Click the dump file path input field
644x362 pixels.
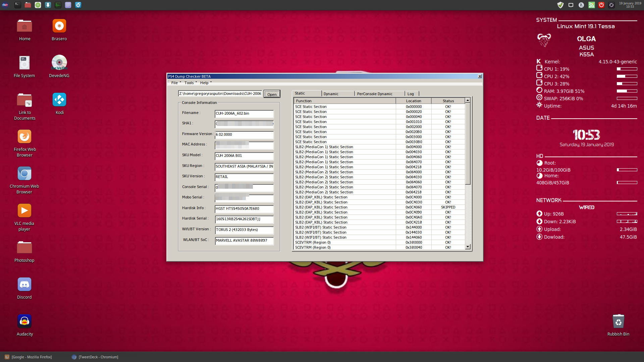[x=220, y=94]
